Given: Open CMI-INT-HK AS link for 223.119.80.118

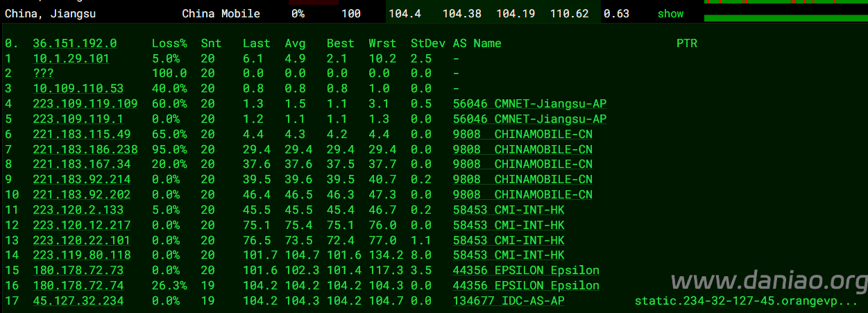Looking at the screenshot, I should point(509,255).
